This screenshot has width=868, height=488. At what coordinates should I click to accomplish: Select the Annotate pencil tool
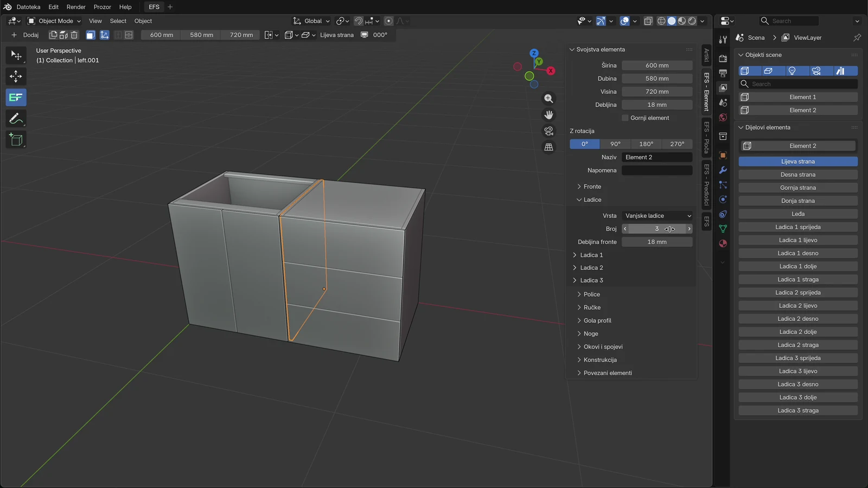(16, 119)
